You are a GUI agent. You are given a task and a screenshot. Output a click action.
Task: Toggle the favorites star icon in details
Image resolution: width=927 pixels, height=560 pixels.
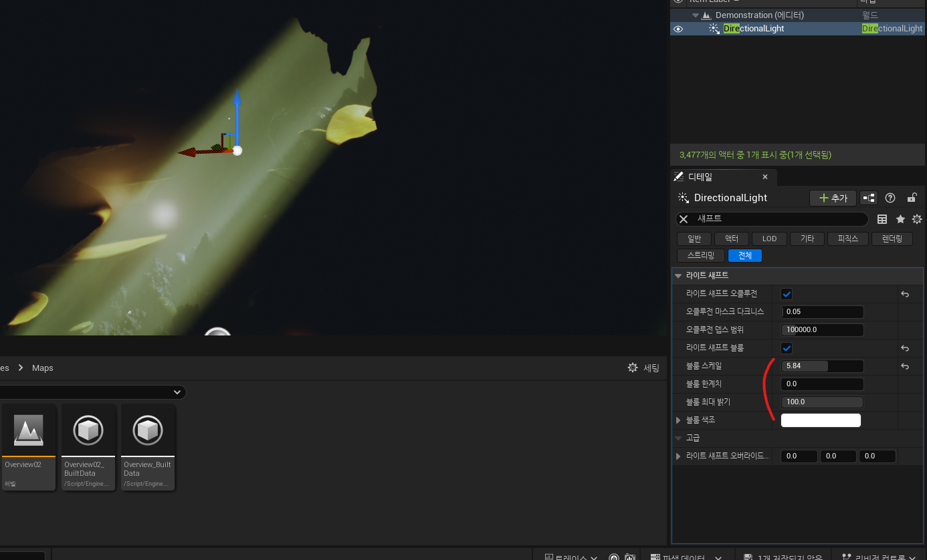[900, 219]
